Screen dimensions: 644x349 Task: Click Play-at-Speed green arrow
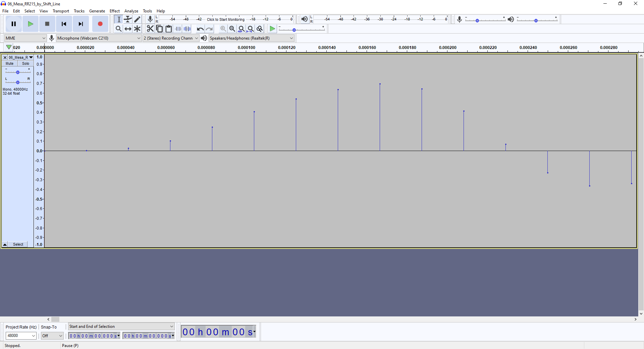point(272,29)
